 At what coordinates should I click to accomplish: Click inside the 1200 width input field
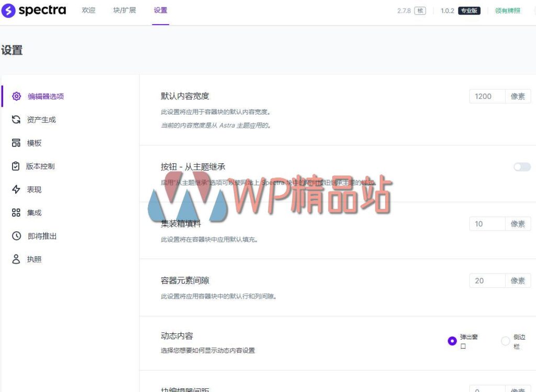pos(487,96)
